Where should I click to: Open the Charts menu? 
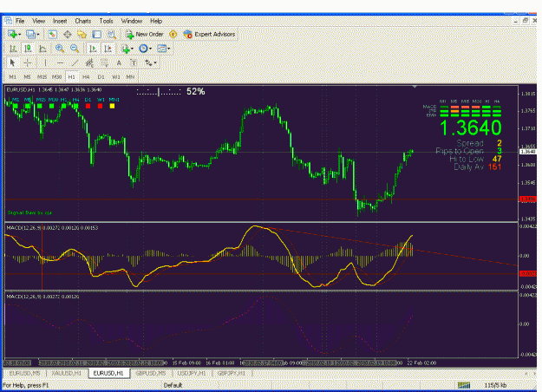[83, 21]
